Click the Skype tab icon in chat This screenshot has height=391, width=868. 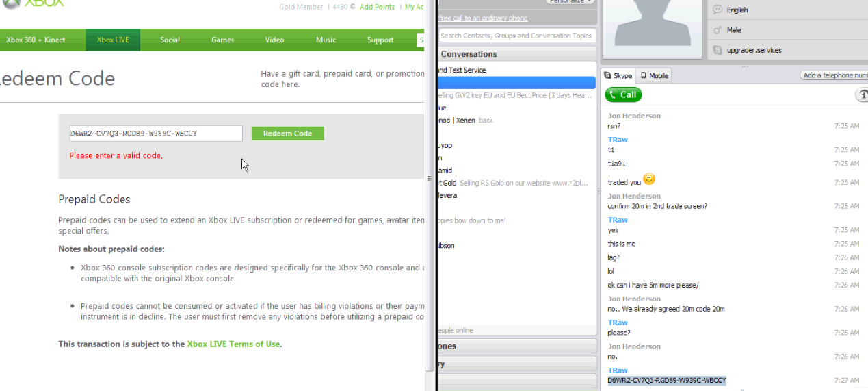pos(607,76)
